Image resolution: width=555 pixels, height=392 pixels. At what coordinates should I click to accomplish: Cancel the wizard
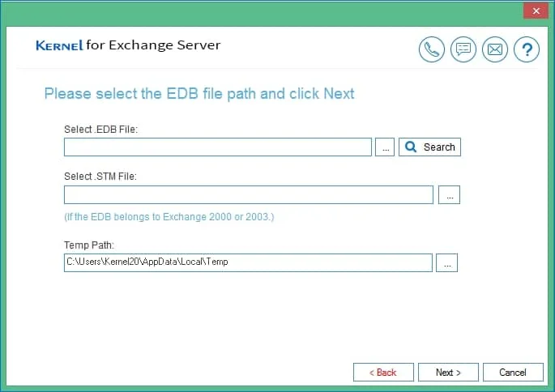click(x=513, y=373)
